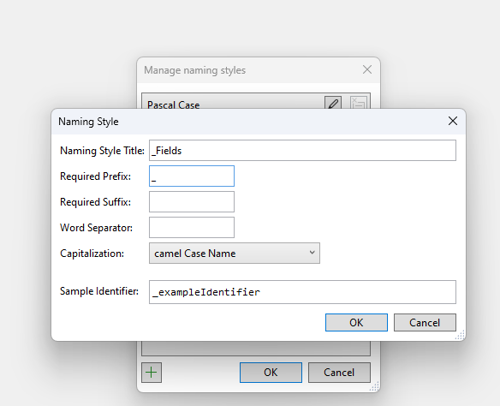Click the Naming Style title bar text
Image resolution: width=500 pixels, height=406 pixels.
88,122
